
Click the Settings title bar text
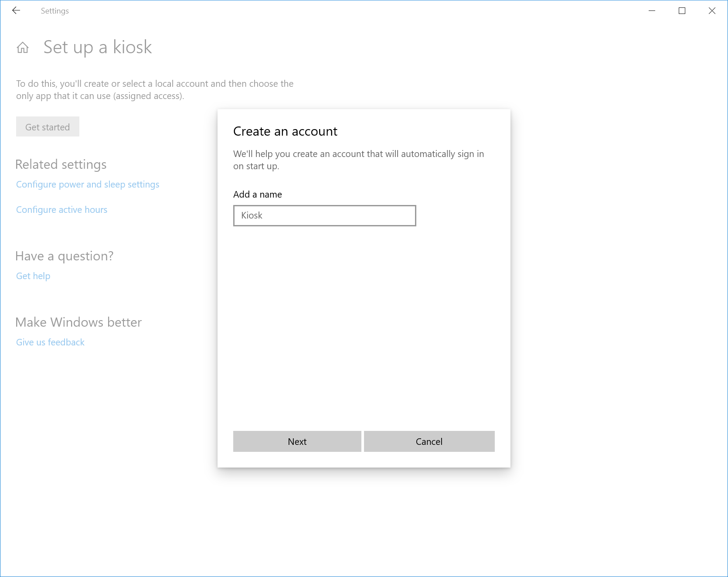click(55, 11)
